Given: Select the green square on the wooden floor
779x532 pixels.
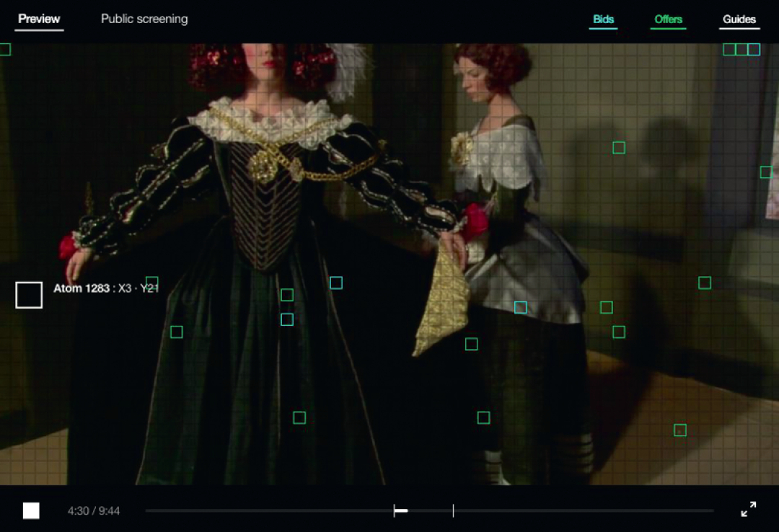Looking at the screenshot, I should tap(679, 430).
